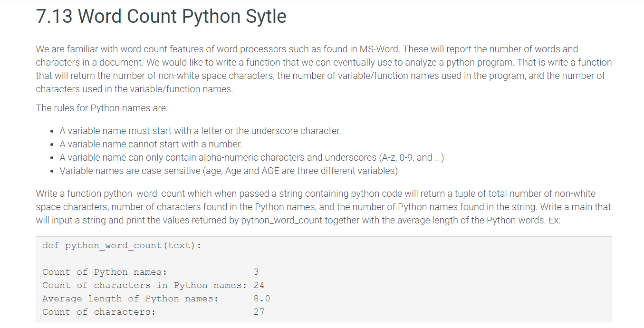Select the bullet "must start with a letter" rule

tap(200, 131)
